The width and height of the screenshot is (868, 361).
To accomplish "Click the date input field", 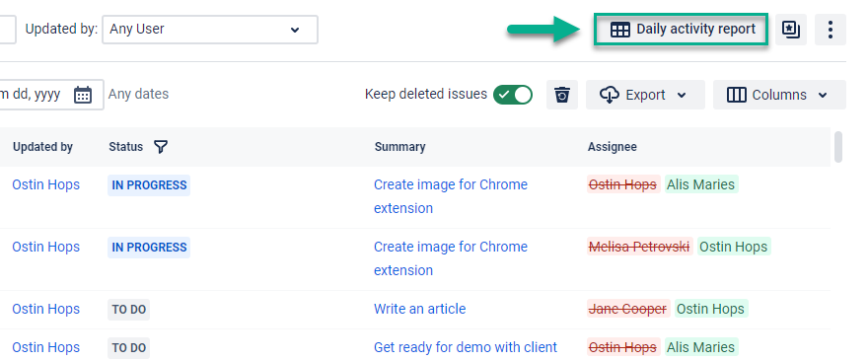I will (x=51, y=95).
